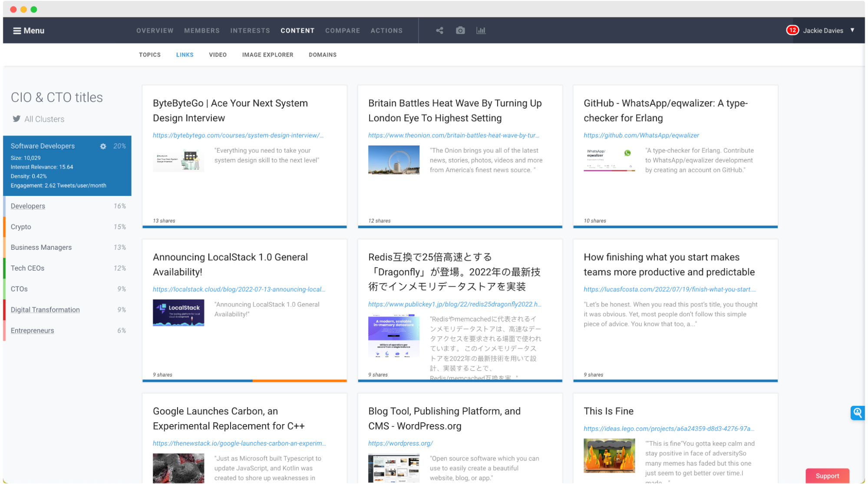Viewport: 868px width, 484px height.
Task: Switch to the Overview tab
Action: coord(155,30)
